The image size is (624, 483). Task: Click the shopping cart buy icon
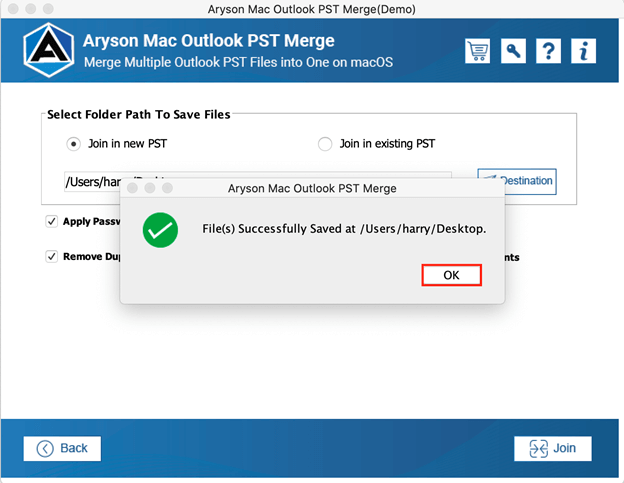477,51
